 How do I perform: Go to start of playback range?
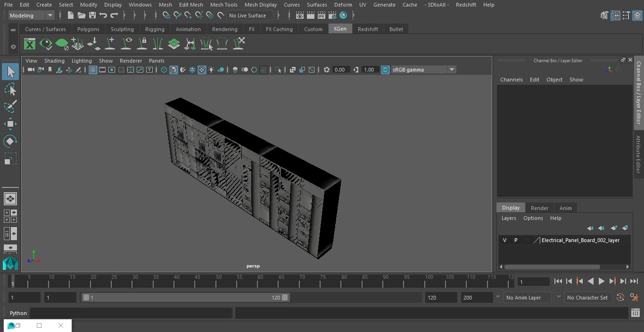[x=558, y=281]
